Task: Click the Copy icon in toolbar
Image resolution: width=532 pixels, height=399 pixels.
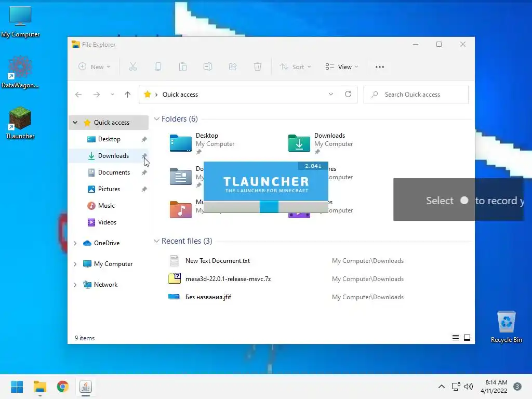Action: 158,67
